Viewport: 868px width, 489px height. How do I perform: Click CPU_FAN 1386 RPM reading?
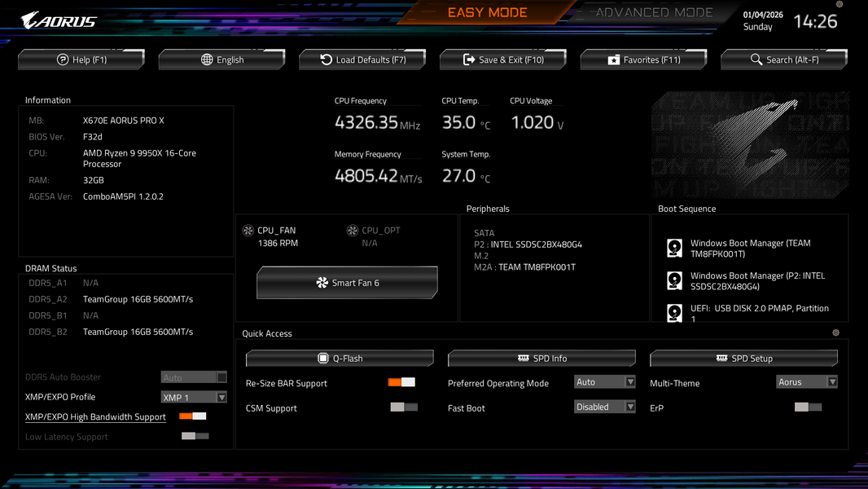[278, 243]
